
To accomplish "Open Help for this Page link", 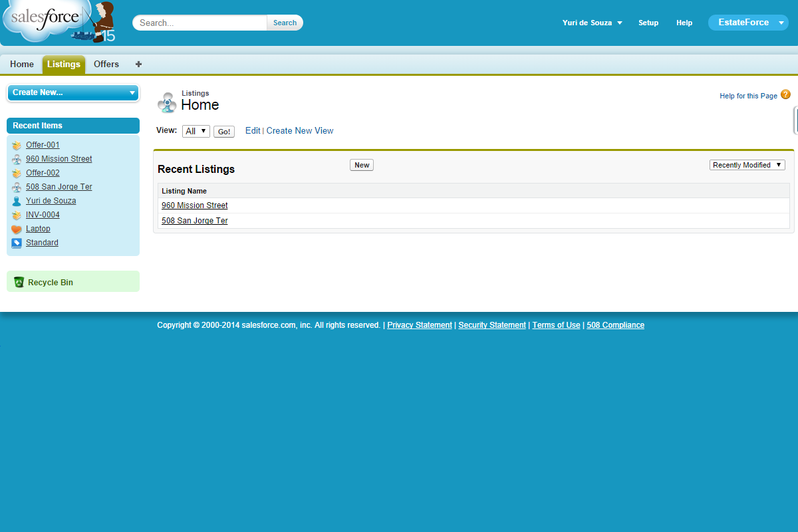I will point(748,96).
